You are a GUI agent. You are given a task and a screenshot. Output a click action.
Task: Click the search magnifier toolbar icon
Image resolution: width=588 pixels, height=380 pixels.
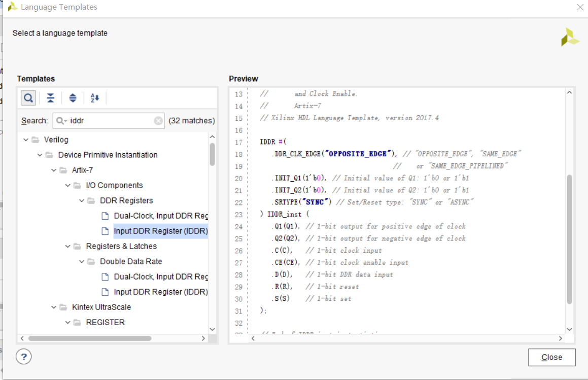pyautogui.click(x=28, y=98)
